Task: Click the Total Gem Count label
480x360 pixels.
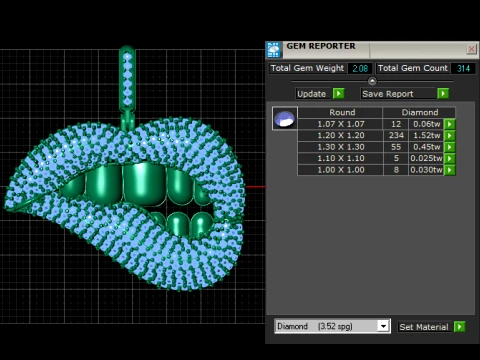Action: click(x=413, y=68)
